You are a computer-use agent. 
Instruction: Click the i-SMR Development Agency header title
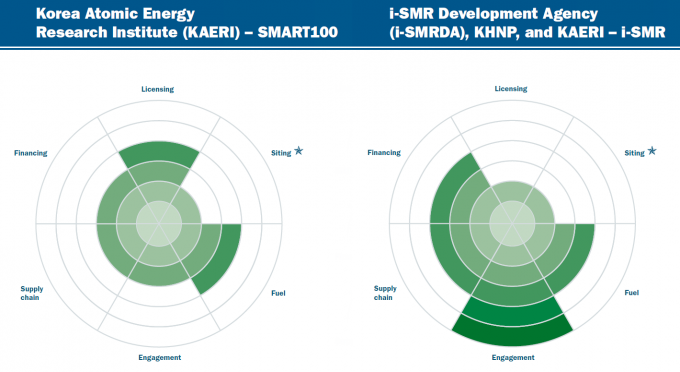point(527,23)
